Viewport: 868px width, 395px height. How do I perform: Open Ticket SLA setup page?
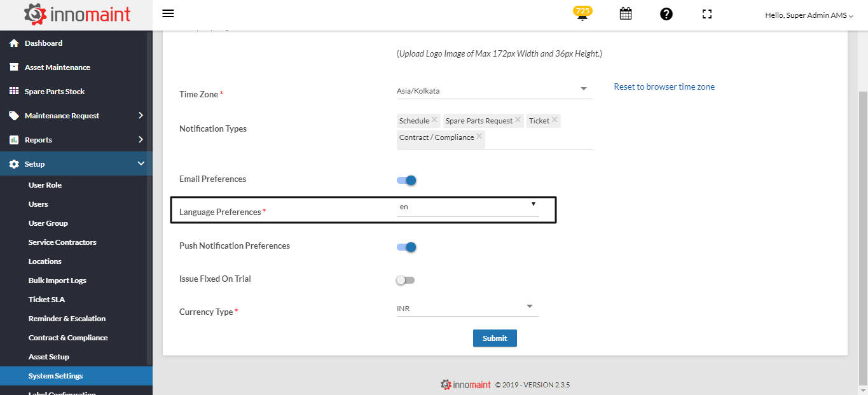pyautogui.click(x=46, y=300)
